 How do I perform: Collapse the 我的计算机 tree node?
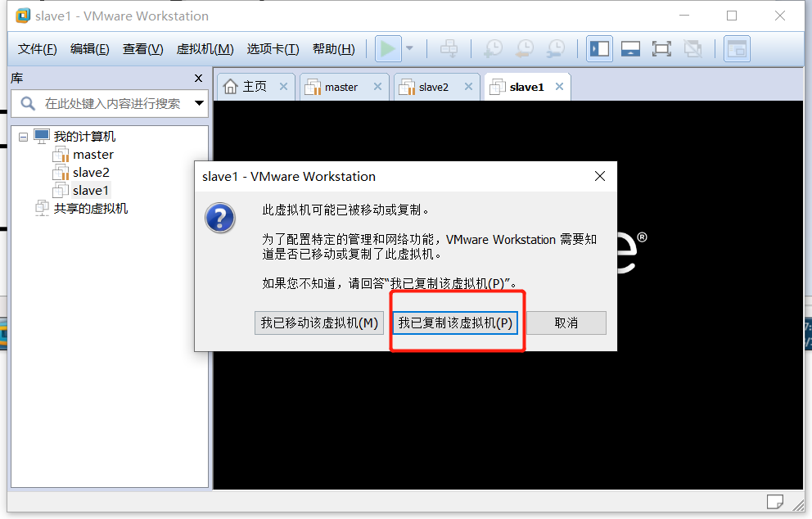[x=23, y=137]
